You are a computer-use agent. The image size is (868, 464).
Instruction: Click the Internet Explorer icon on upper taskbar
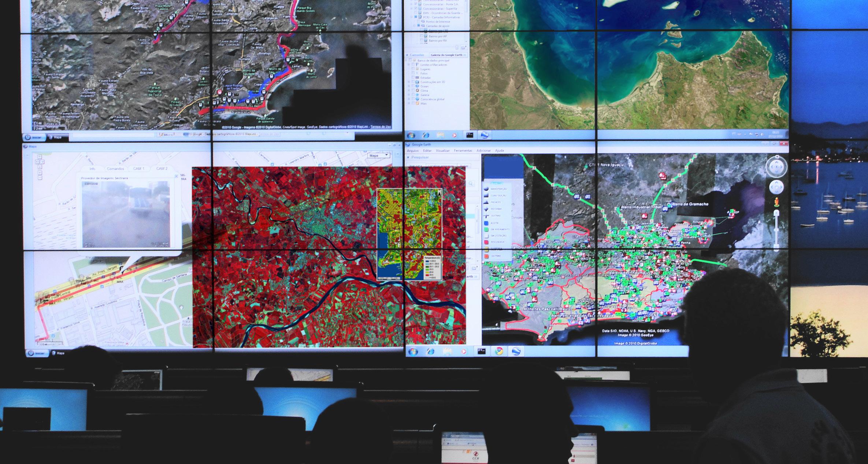coord(426,135)
